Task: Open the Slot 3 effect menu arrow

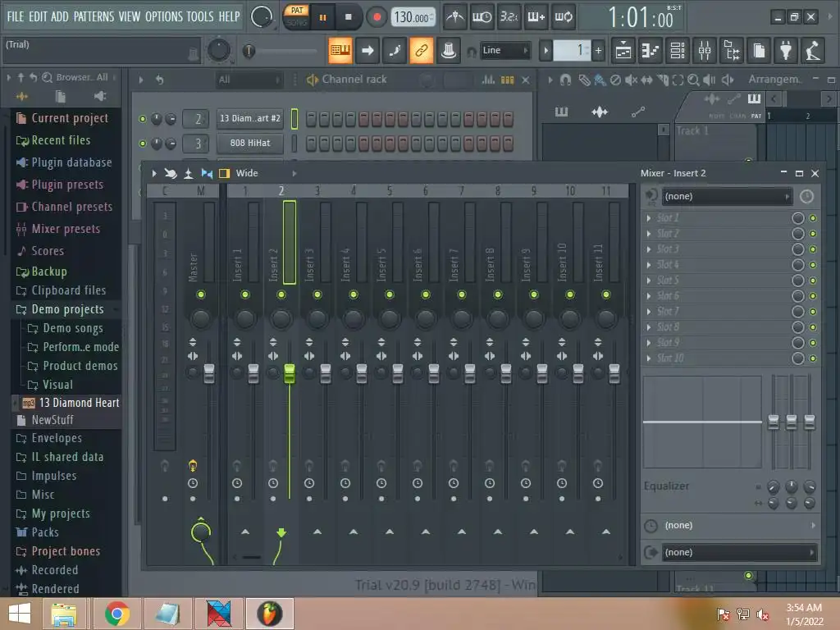Action: tap(649, 249)
